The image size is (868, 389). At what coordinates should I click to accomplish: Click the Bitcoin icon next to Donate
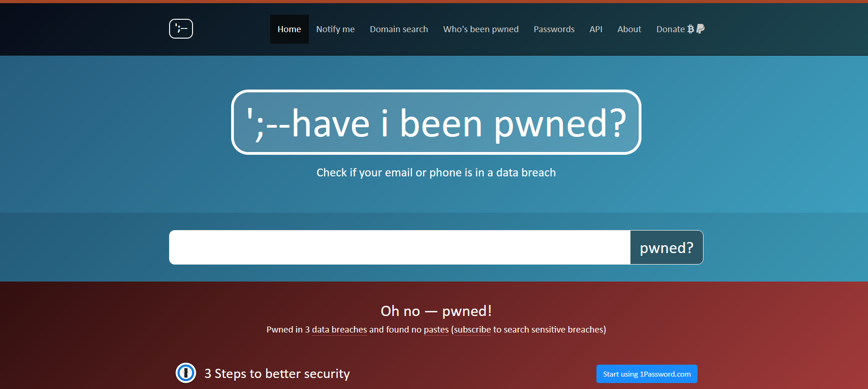[x=691, y=29]
